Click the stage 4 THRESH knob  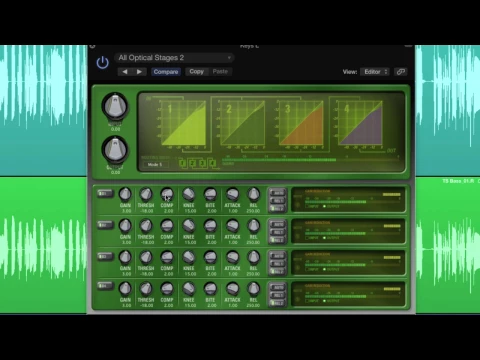(146, 288)
